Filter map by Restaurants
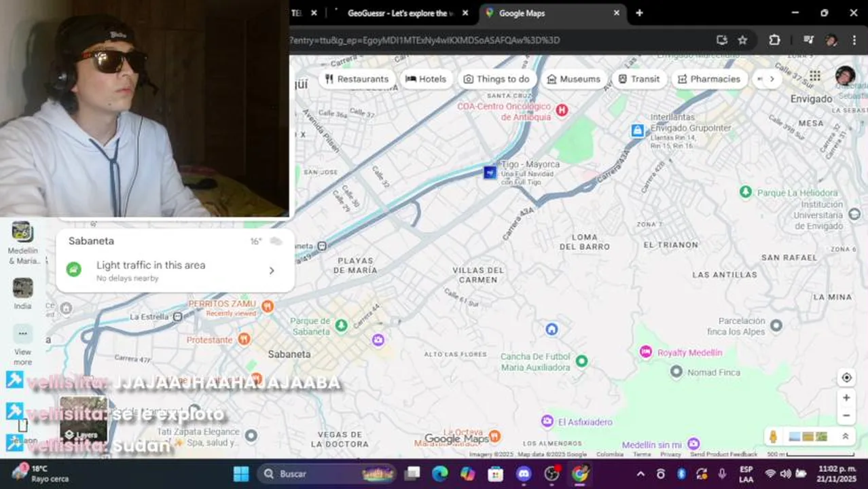The height and width of the screenshot is (489, 868). click(357, 79)
